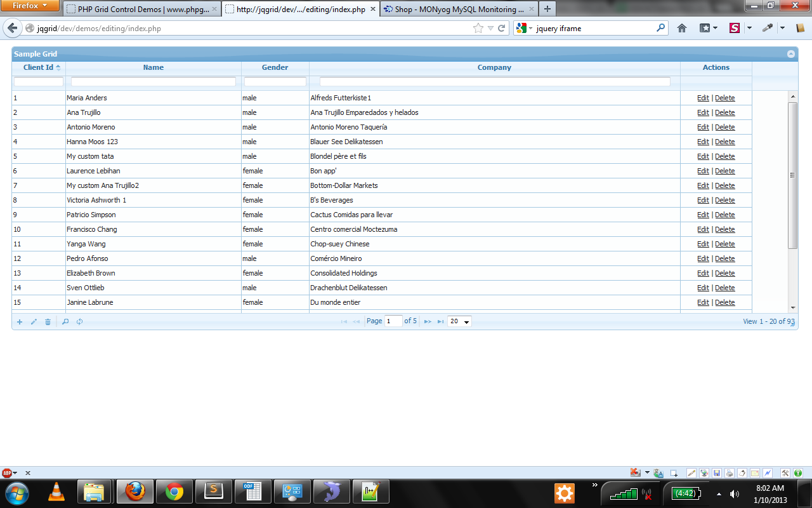Open the Firefox application menu

[x=30, y=6]
